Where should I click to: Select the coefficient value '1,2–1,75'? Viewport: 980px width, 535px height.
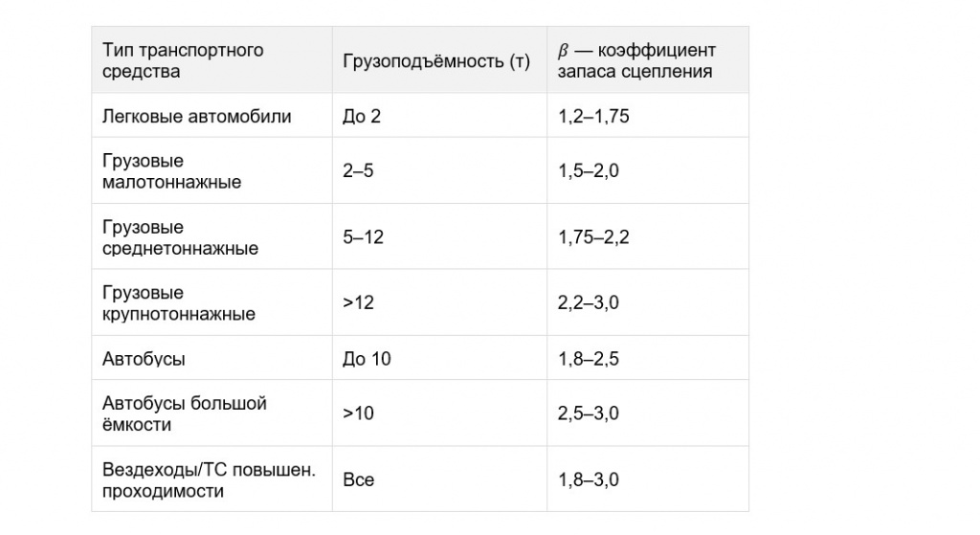click(593, 116)
